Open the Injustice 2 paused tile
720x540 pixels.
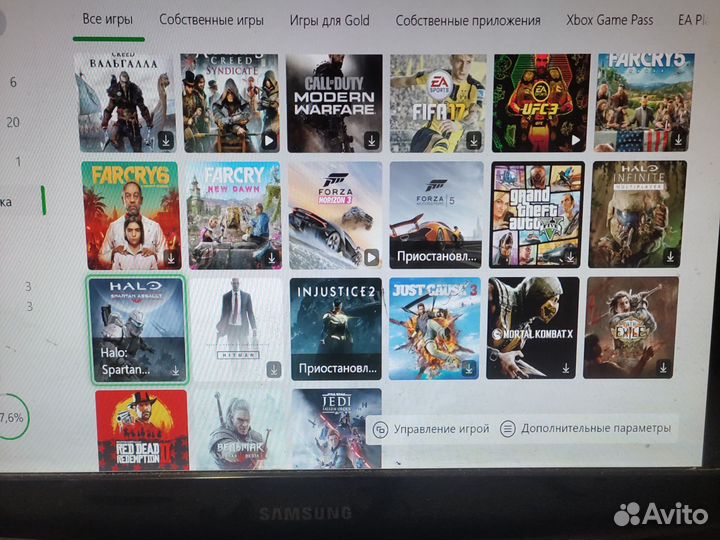pos(336,329)
